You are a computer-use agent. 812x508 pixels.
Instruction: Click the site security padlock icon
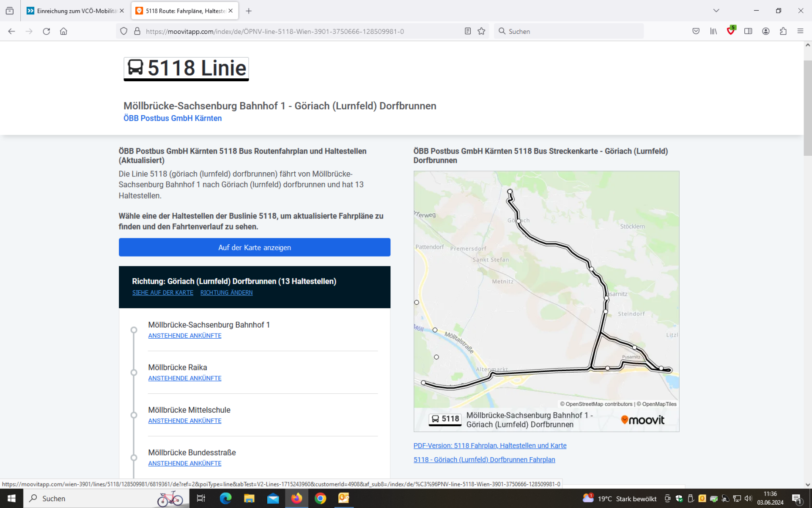[137, 31]
